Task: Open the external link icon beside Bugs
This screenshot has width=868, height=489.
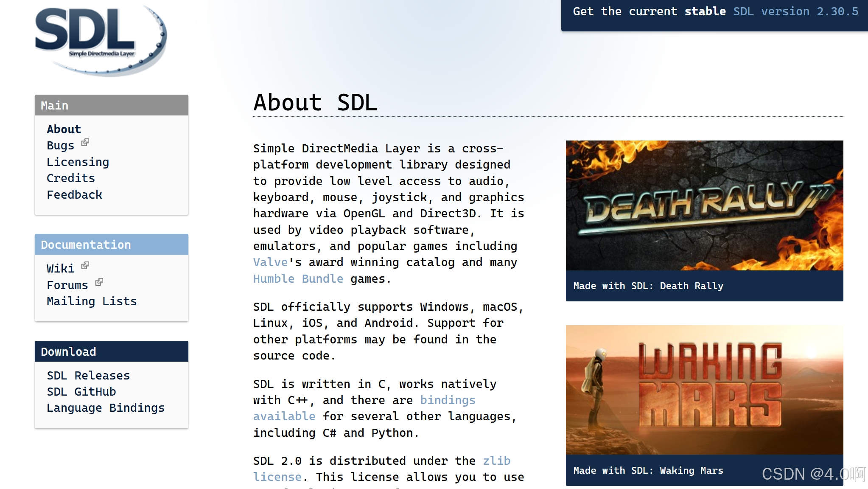Action: pyautogui.click(x=86, y=142)
